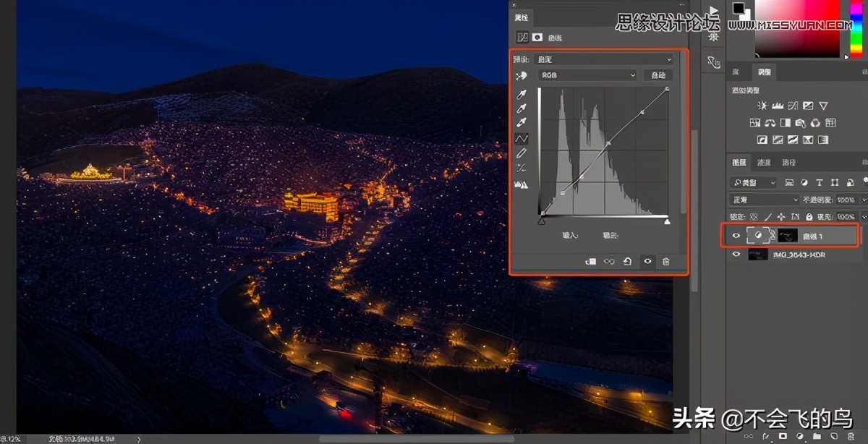
Task: Click the 自动 (Auto) button in Curves
Action: [x=660, y=74]
